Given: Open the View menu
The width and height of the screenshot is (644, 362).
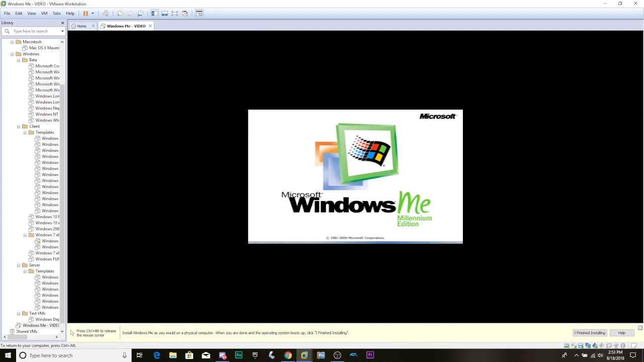Looking at the screenshot, I should (32, 14).
